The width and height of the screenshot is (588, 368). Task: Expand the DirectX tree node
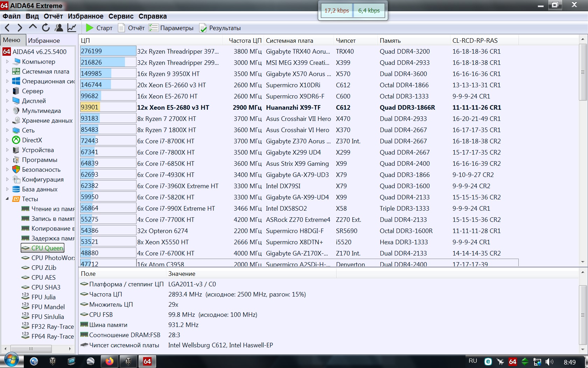7,140
